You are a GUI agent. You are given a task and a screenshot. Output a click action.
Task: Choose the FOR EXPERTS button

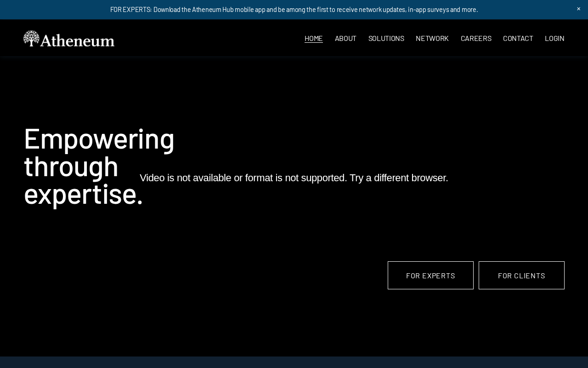click(x=430, y=276)
